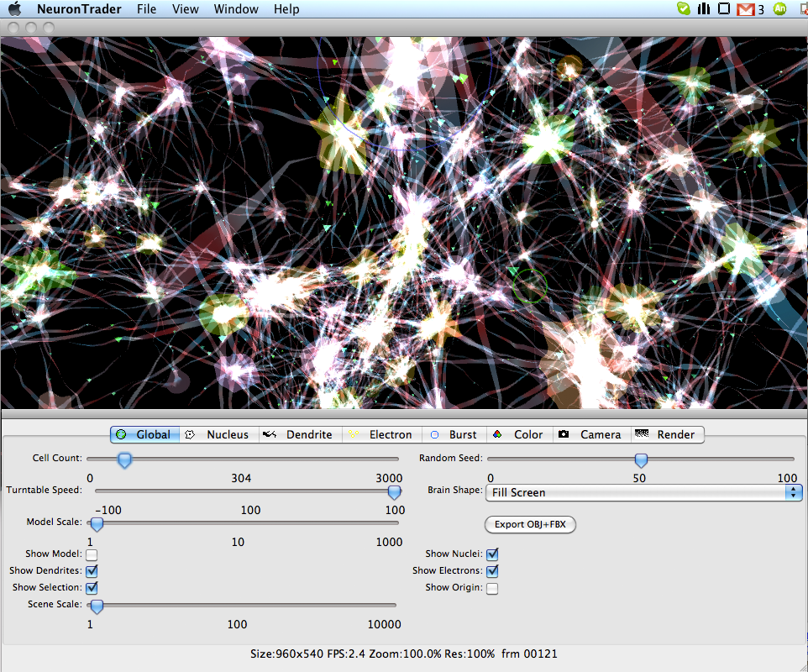Click the Export OBJ+FBX button
The height and width of the screenshot is (672, 808).
coord(530,524)
